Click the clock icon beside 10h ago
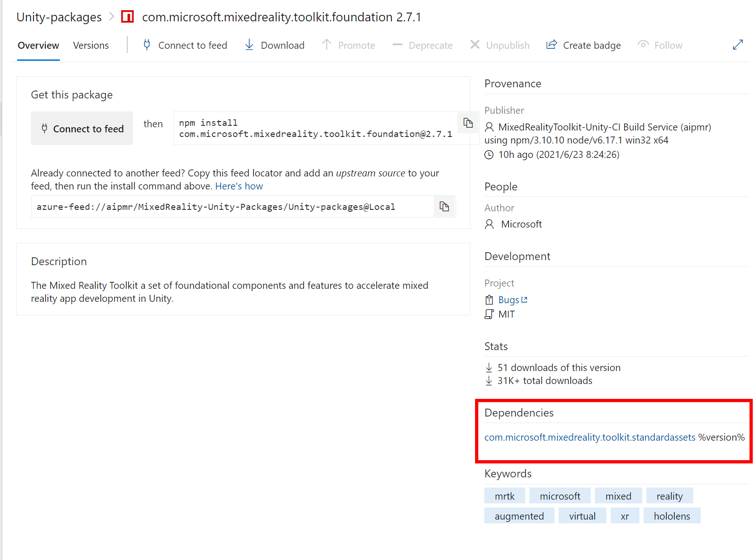 tap(489, 155)
